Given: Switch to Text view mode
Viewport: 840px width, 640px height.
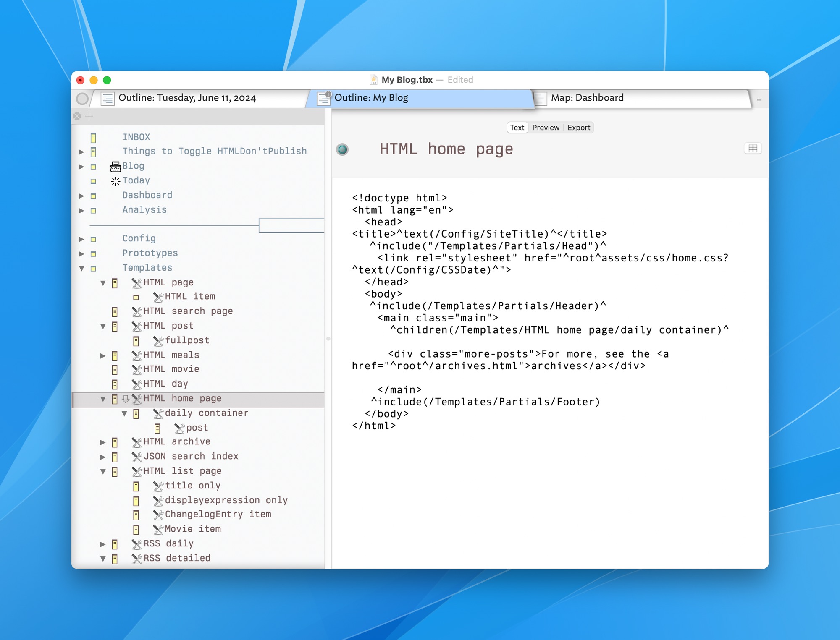Looking at the screenshot, I should pyautogui.click(x=517, y=128).
